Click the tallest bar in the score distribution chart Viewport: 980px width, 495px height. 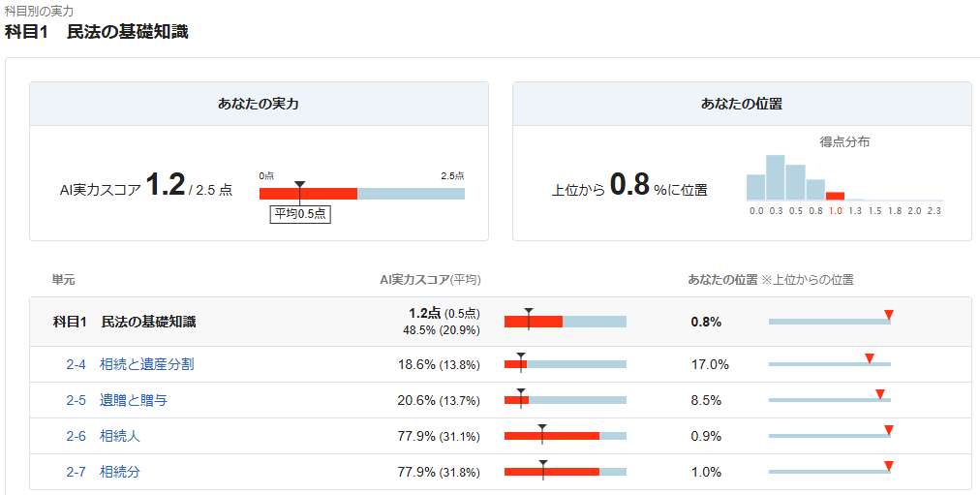click(x=775, y=177)
